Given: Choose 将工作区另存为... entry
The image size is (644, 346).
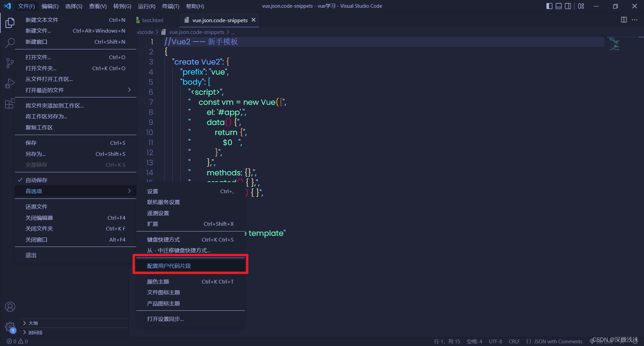Looking at the screenshot, I should tap(76, 116).
